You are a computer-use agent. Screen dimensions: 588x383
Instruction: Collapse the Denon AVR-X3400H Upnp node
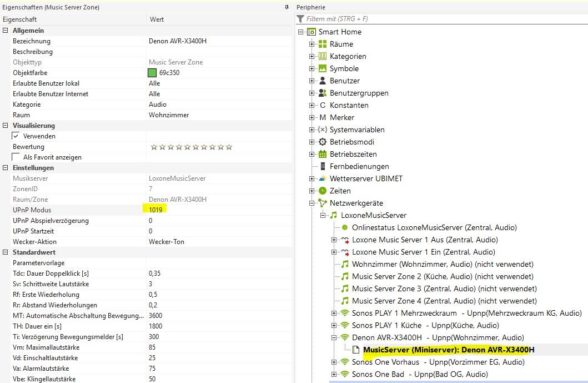click(x=334, y=338)
